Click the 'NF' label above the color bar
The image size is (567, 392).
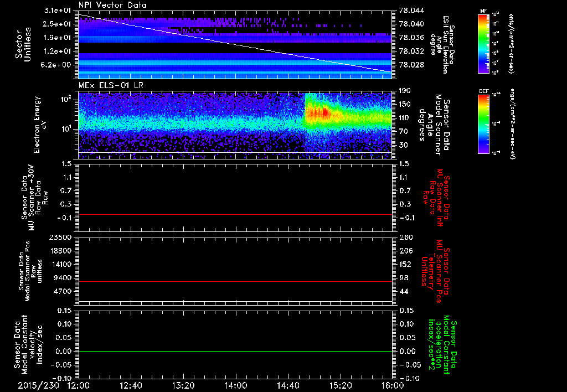(x=483, y=11)
